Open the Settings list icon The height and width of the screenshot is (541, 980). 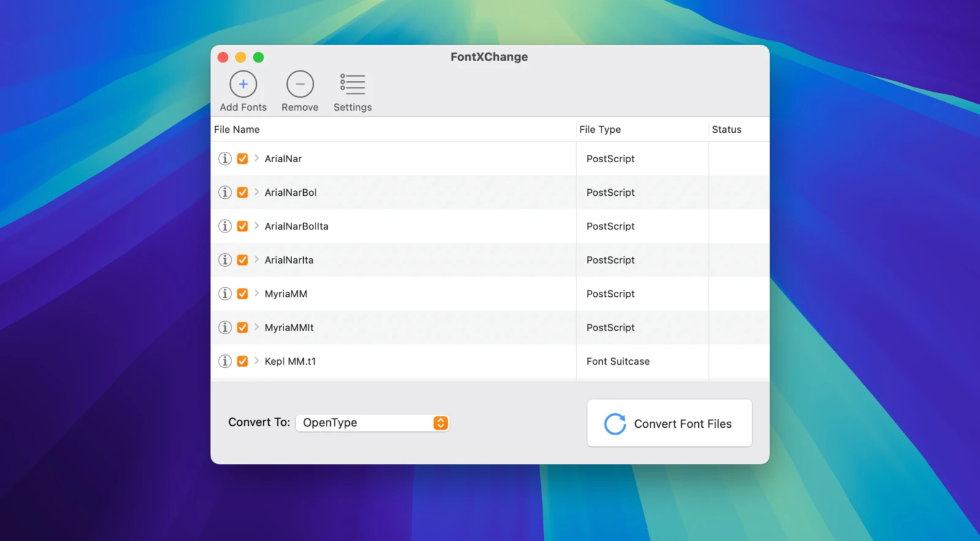pyautogui.click(x=353, y=84)
